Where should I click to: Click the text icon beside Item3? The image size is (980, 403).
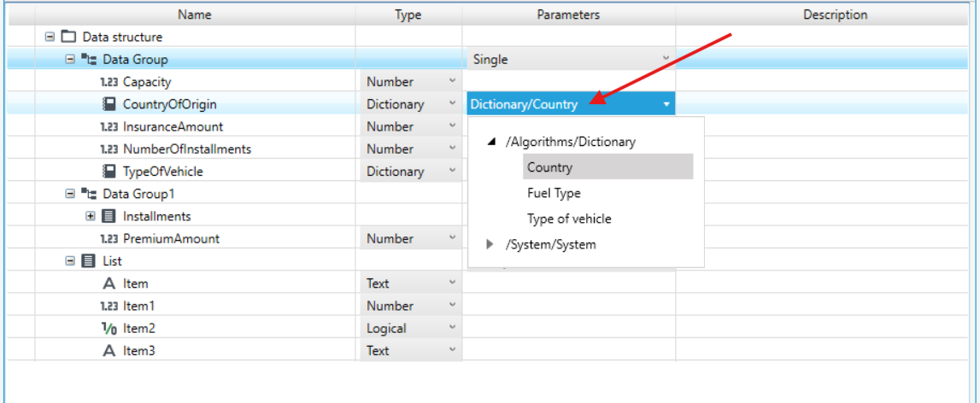pyautogui.click(x=109, y=351)
